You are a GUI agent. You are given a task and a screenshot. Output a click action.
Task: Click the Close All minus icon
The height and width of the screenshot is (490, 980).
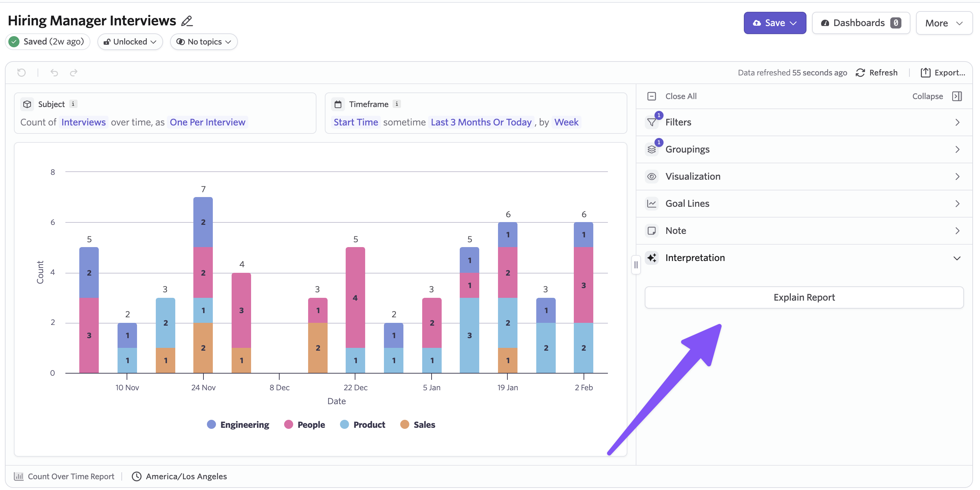coord(652,96)
